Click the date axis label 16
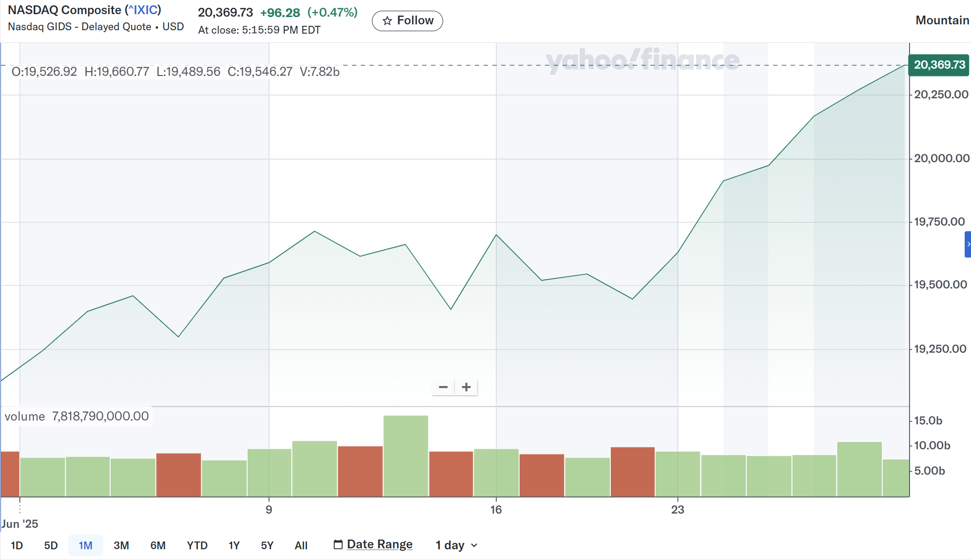 (x=496, y=510)
